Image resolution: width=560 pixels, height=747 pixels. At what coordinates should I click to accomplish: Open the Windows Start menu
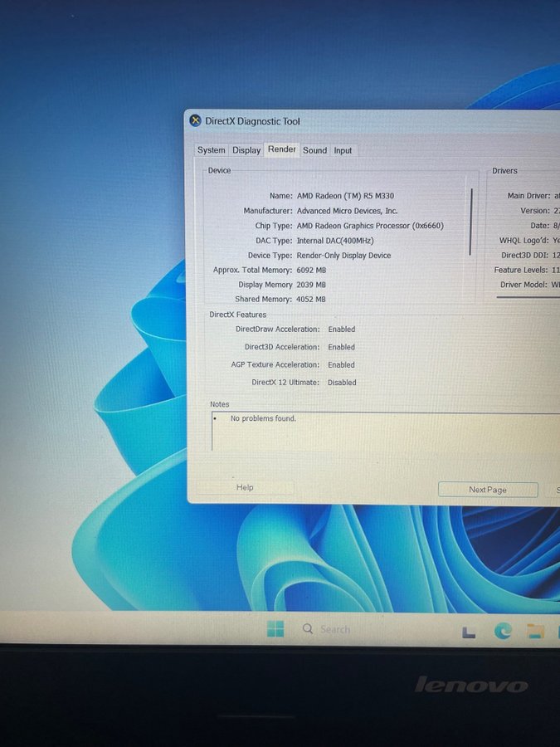coord(275,629)
